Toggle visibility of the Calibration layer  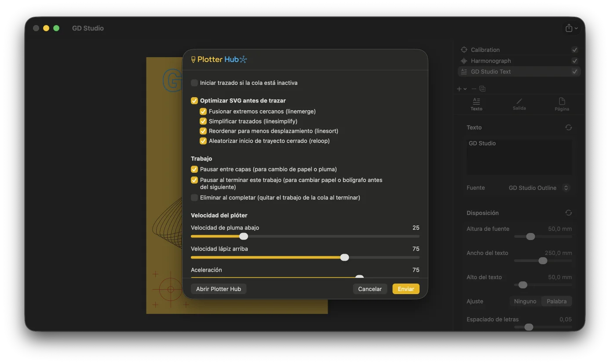click(574, 50)
